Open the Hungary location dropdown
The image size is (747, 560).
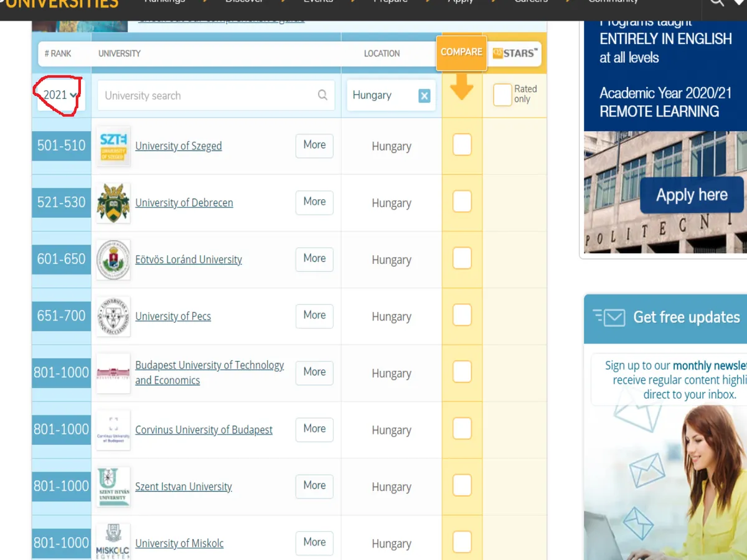tap(380, 96)
